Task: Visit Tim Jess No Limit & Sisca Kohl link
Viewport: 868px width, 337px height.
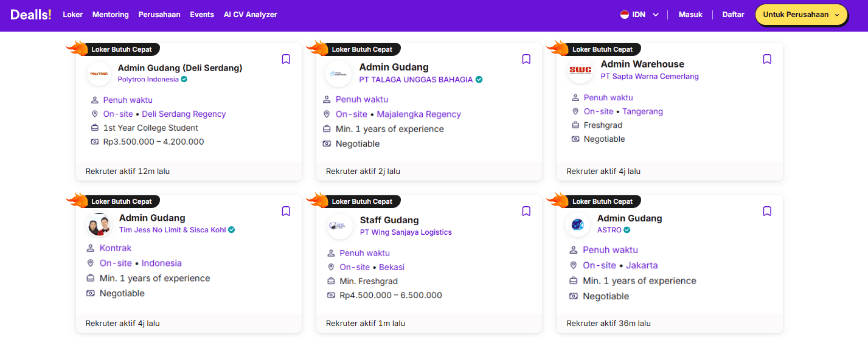Action: tap(173, 230)
